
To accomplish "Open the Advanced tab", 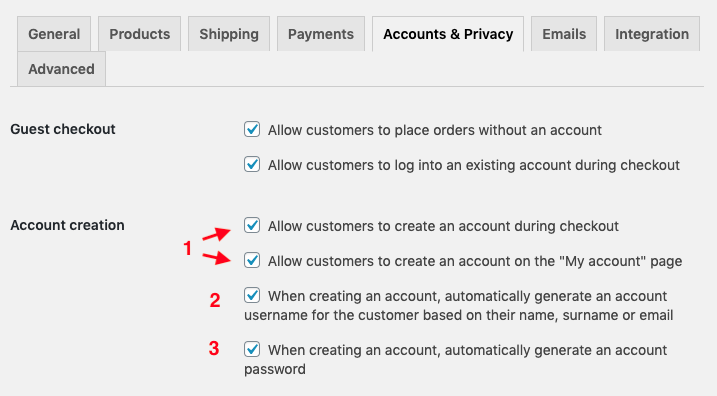I will [x=61, y=69].
